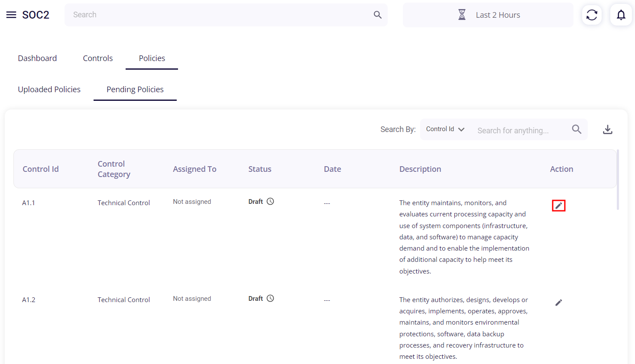
Task: Click the Draft status text in row A1.2
Action: (x=256, y=298)
